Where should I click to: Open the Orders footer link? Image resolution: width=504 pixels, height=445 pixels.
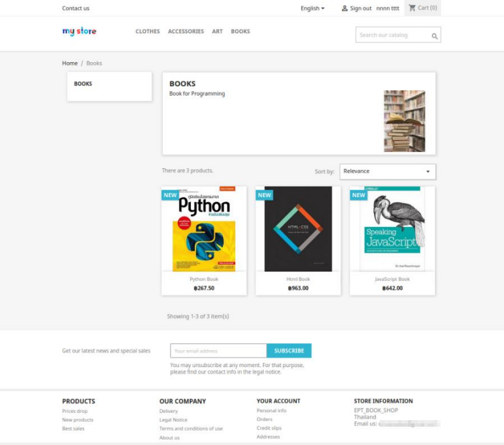pyautogui.click(x=264, y=419)
